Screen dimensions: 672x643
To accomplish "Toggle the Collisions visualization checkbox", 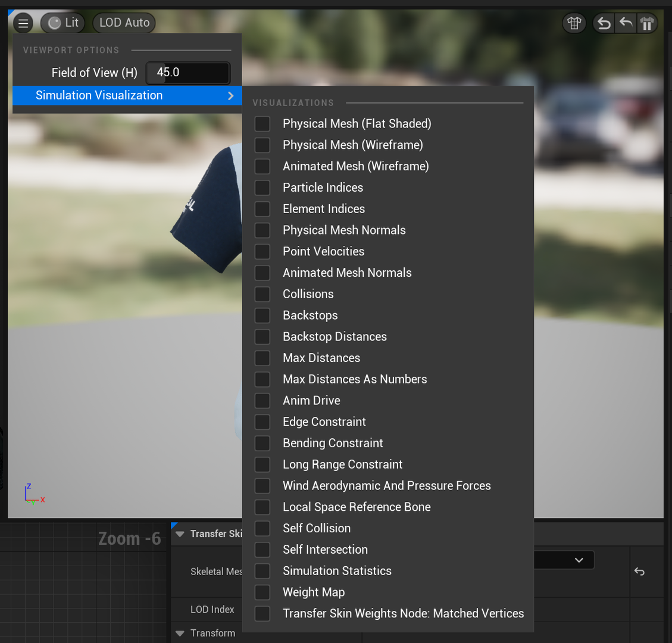I will coord(262,294).
